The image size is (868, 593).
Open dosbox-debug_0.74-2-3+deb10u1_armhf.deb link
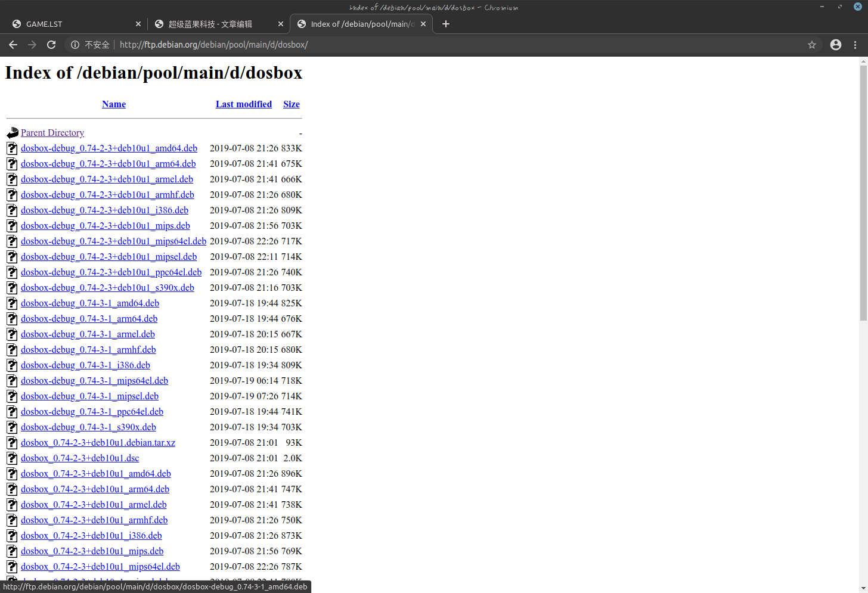[107, 195]
